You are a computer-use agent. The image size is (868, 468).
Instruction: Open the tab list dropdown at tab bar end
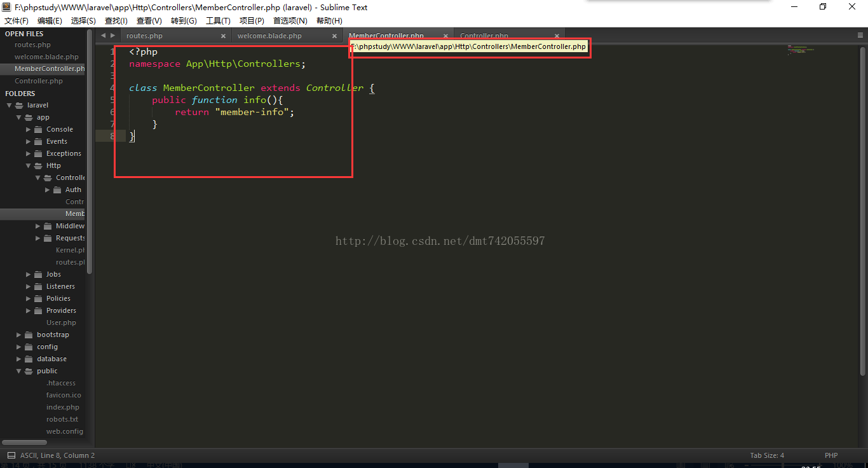click(x=860, y=36)
